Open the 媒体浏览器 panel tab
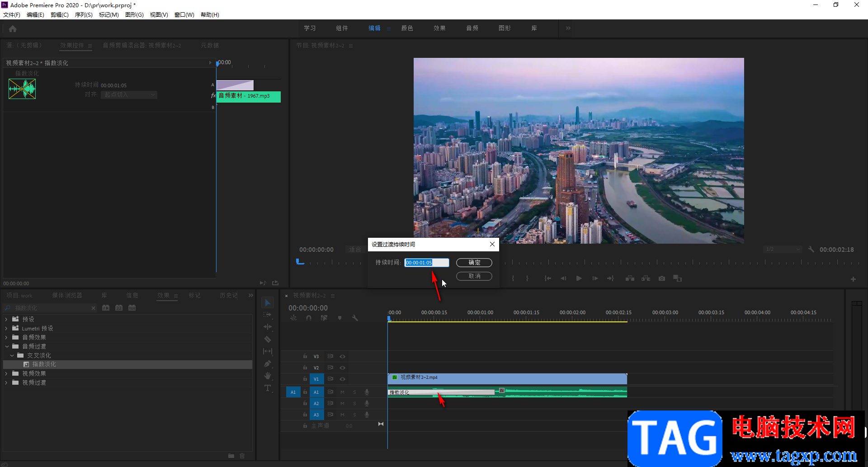The width and height of the screenshot is (868, 467). (67, 295)
